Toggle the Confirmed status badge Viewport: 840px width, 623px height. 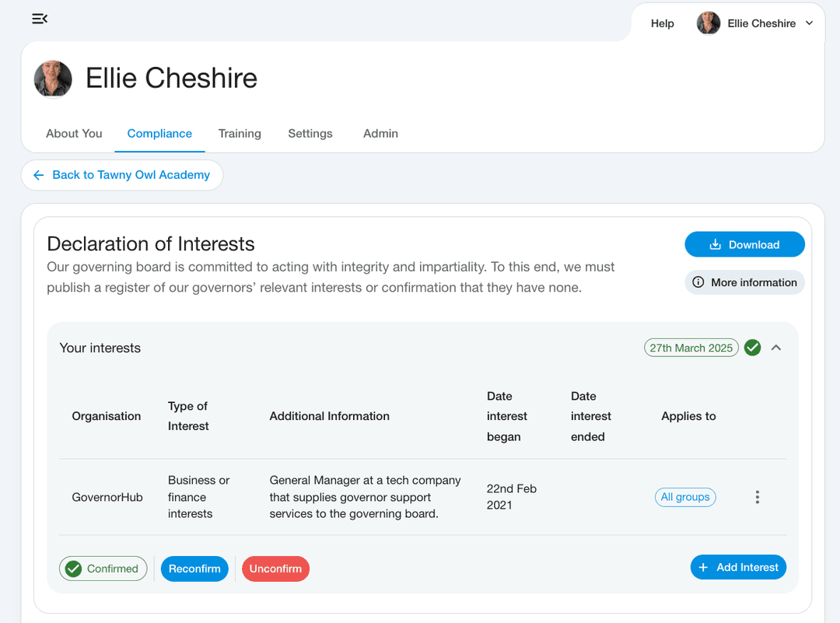[103, 569]
